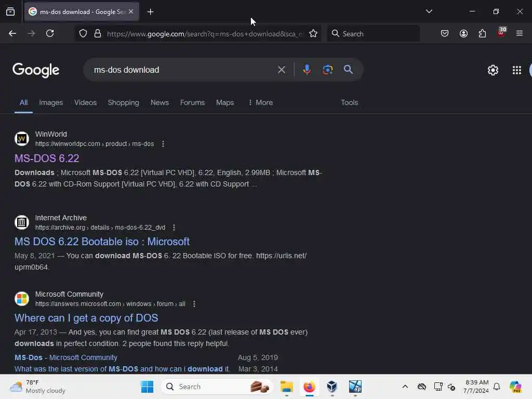Screen dimensions: 532x399
Task: Open the extension with badge 30
Action: click(501, 33)
